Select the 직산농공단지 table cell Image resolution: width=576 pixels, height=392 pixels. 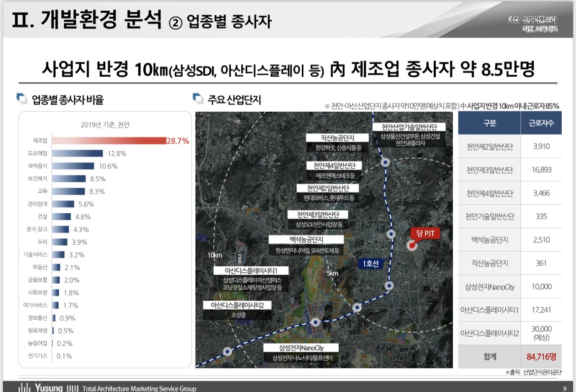tap(489, 263)
